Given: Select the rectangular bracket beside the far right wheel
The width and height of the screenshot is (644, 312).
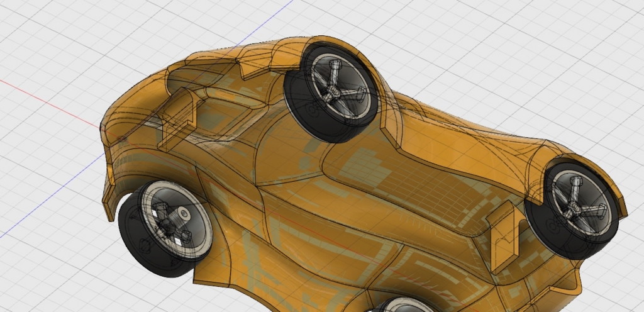Looking at the screenshot, I should (504, 236).
